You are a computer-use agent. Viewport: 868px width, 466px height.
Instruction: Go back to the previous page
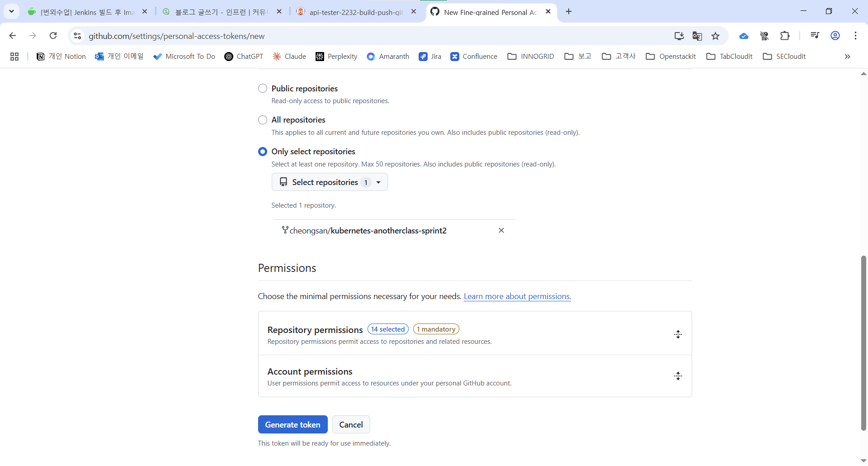point(13,36)
